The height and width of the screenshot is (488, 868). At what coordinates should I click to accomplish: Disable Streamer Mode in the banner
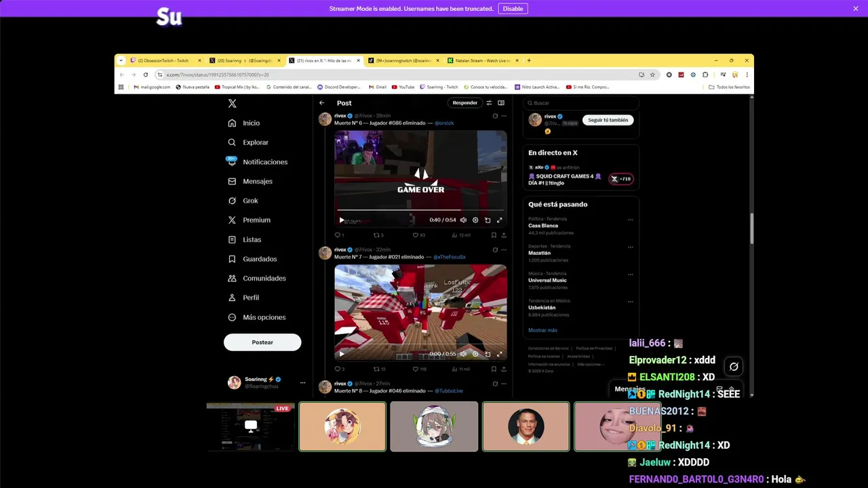(513, 9)
